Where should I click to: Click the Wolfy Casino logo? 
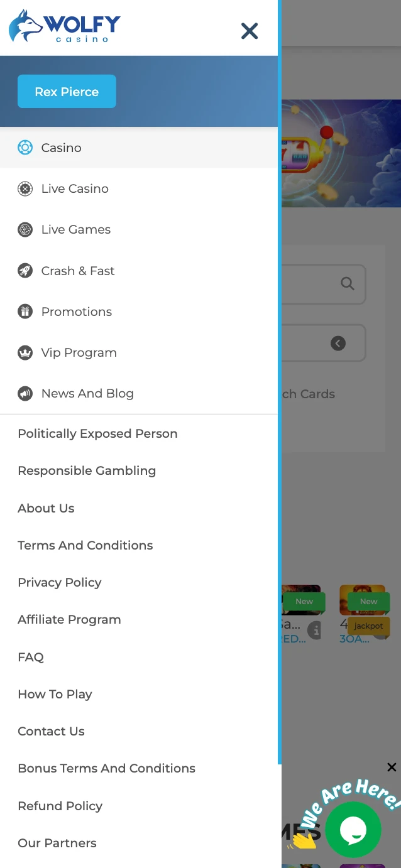pyautogui.click(x=63, y=25)
